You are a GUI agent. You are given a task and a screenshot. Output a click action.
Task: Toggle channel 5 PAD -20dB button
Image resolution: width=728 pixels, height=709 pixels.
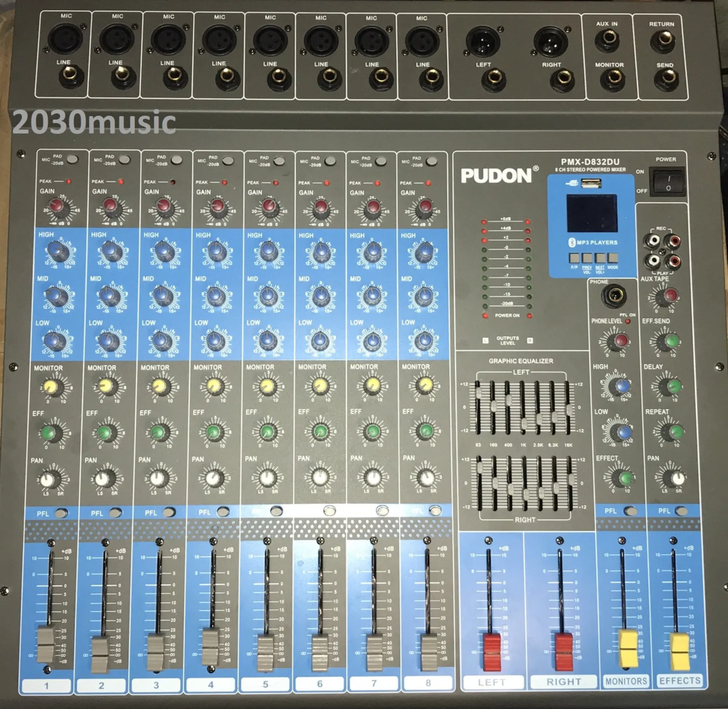click(x=279, y=161)
